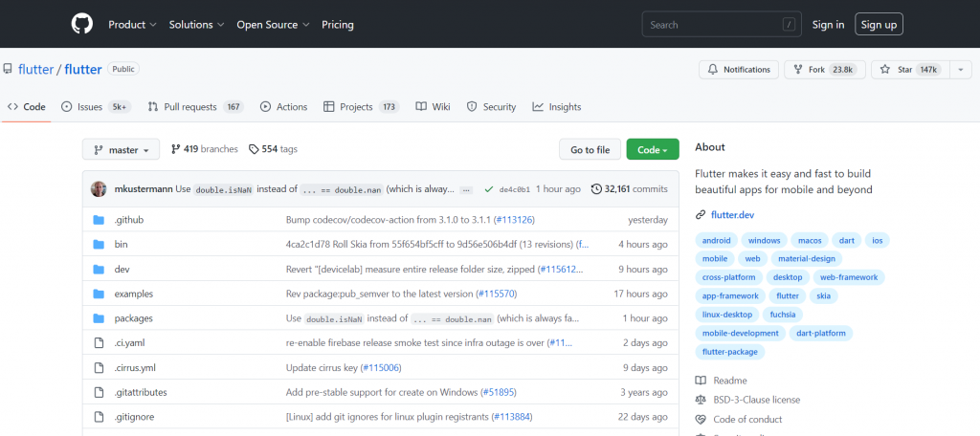Open the mkustermann author link

coord(144,188)
